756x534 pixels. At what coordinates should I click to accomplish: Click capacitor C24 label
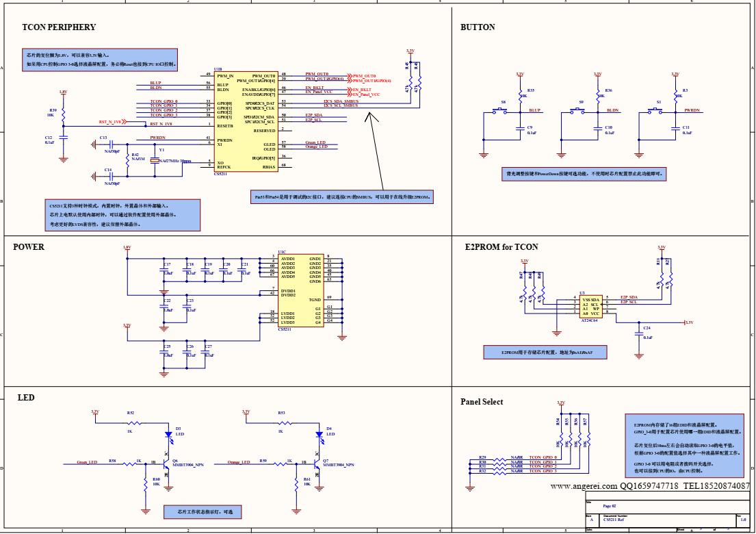tap(647, 328)
